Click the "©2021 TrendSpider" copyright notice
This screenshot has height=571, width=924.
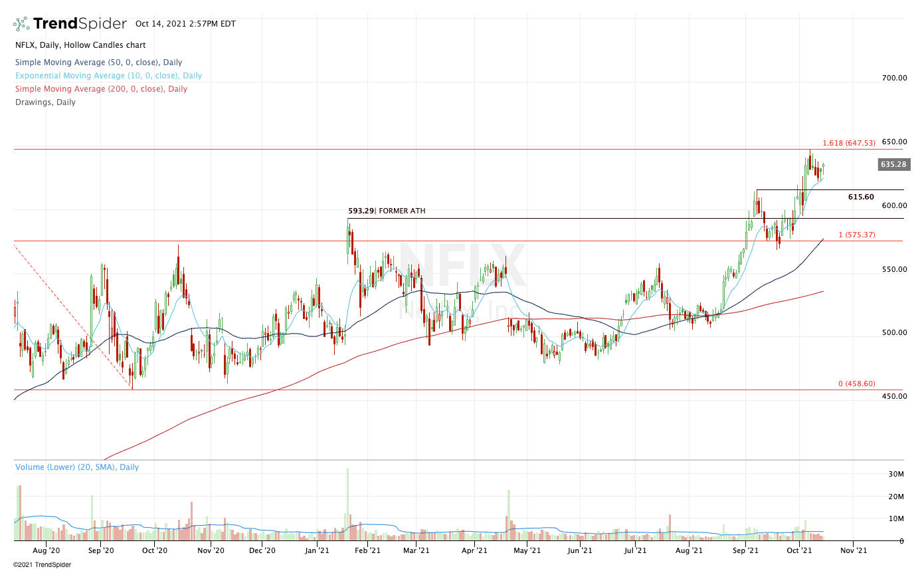42,564
